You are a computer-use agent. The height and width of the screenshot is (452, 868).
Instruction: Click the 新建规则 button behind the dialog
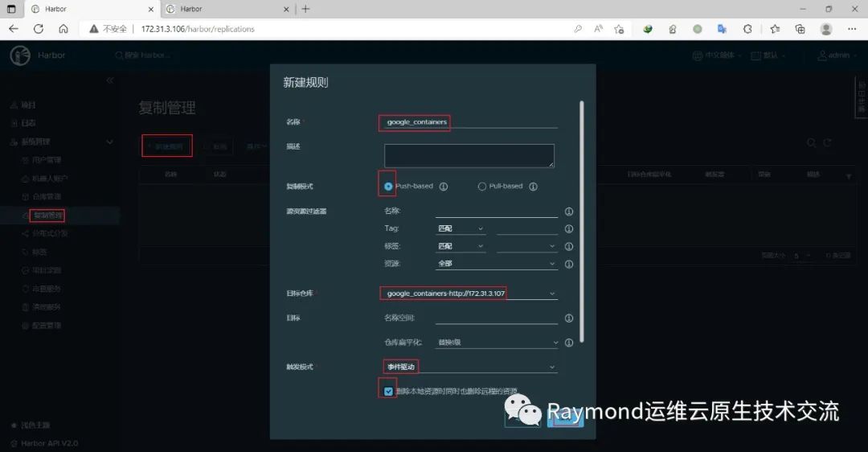tap(167, 146)
